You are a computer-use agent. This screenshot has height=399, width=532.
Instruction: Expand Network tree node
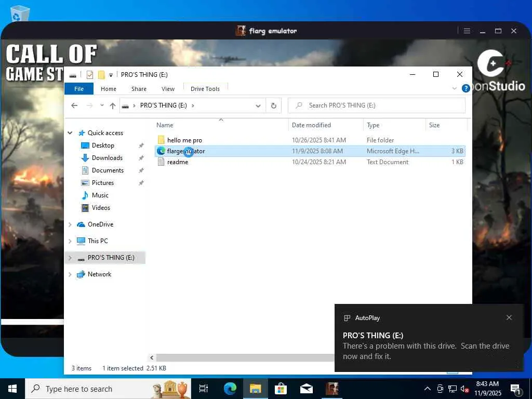[x=70, y=274]
